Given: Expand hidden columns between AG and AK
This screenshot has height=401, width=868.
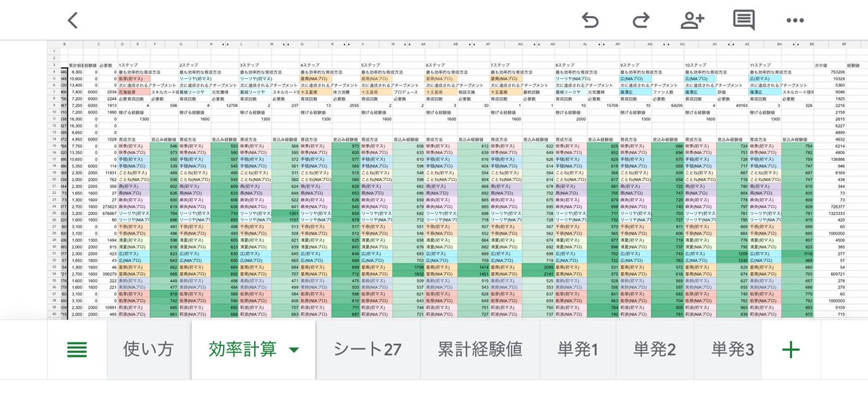Looking at the screenshot, I should coord(537,43).
